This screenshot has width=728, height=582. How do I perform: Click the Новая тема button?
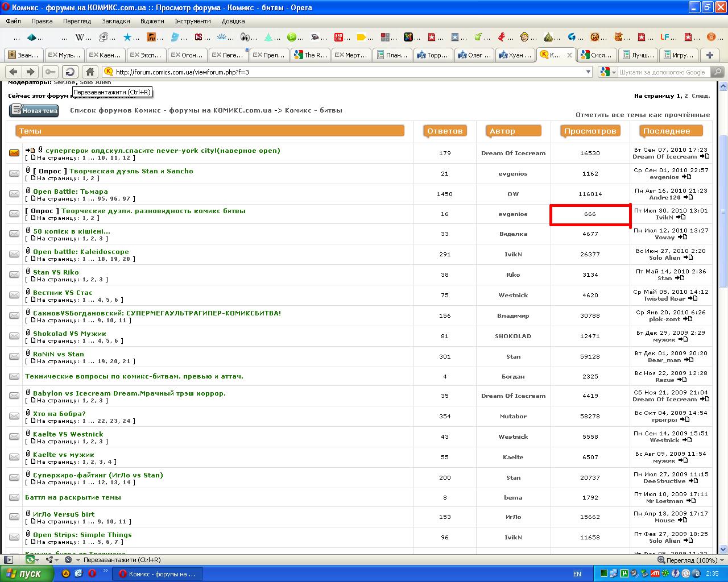tap(34, 110)
